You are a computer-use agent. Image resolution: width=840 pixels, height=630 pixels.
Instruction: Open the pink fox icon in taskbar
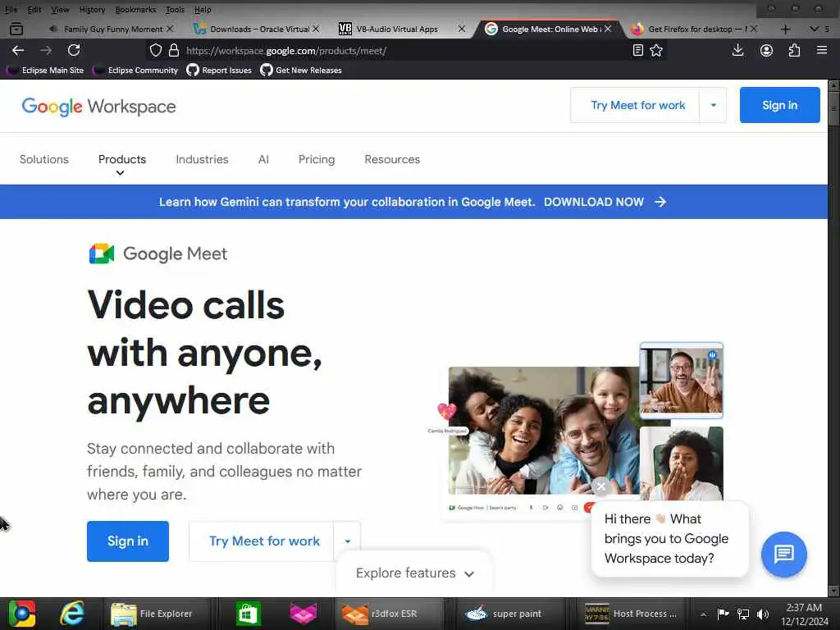[x=304, y=614]
